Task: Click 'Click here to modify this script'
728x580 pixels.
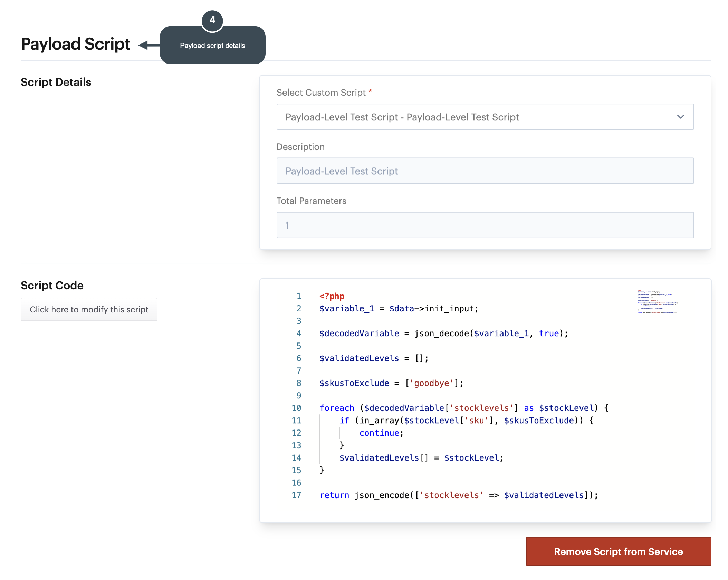Action: [89, 309]
